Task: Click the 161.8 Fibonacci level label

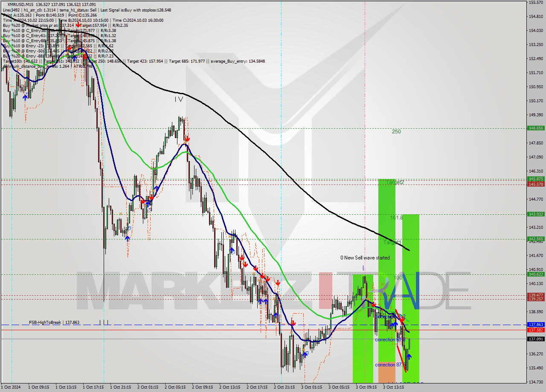Action: click(x=396, y=218)
